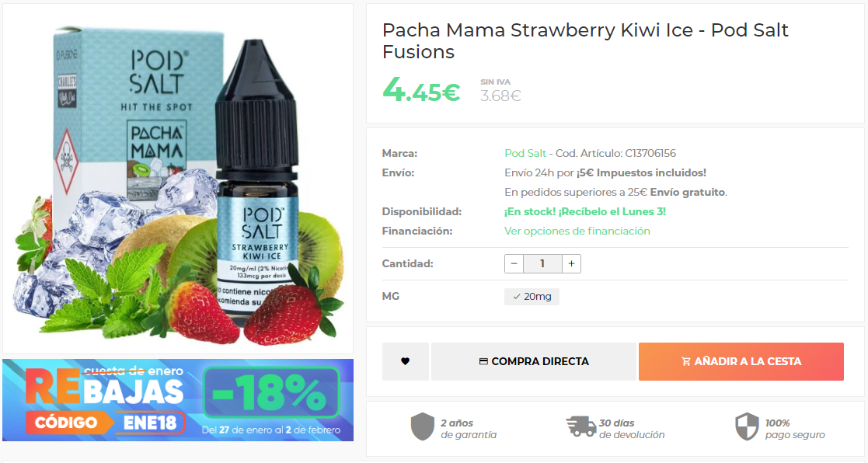Click the 2 años de garantía shield icon
868x463 pixels.
[x=423, y=426]
